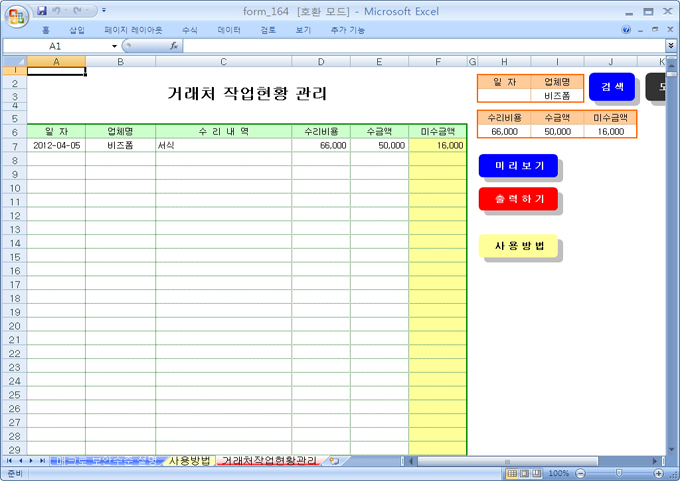680x481 pixels.
Task: Open Excel help question mark icon
Action: (626, 30)
